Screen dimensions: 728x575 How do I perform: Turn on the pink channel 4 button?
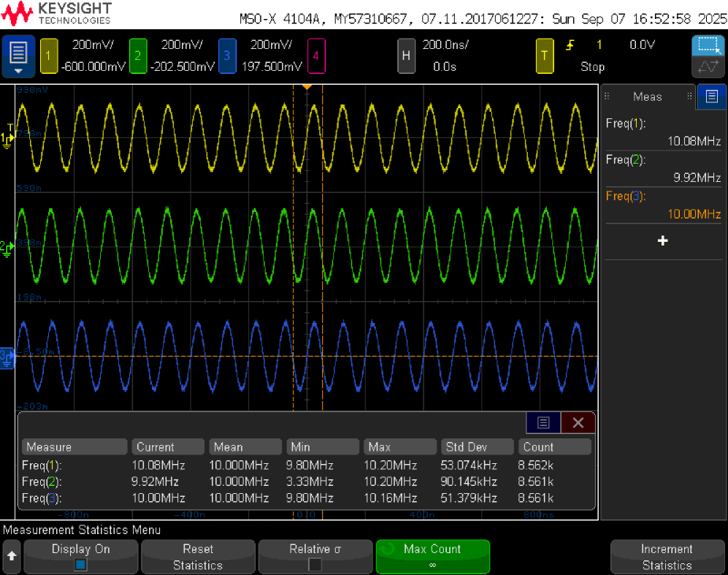click(316, 56)
